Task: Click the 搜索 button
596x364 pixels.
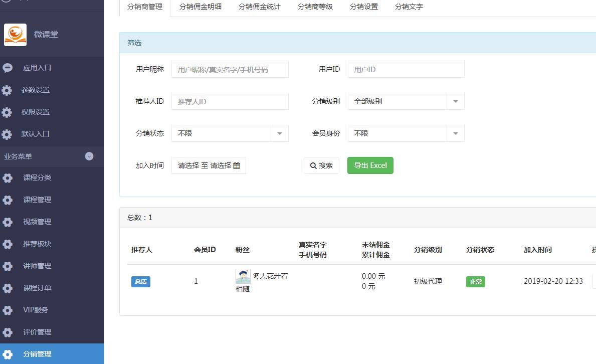Action: click(x=321, y=165)
